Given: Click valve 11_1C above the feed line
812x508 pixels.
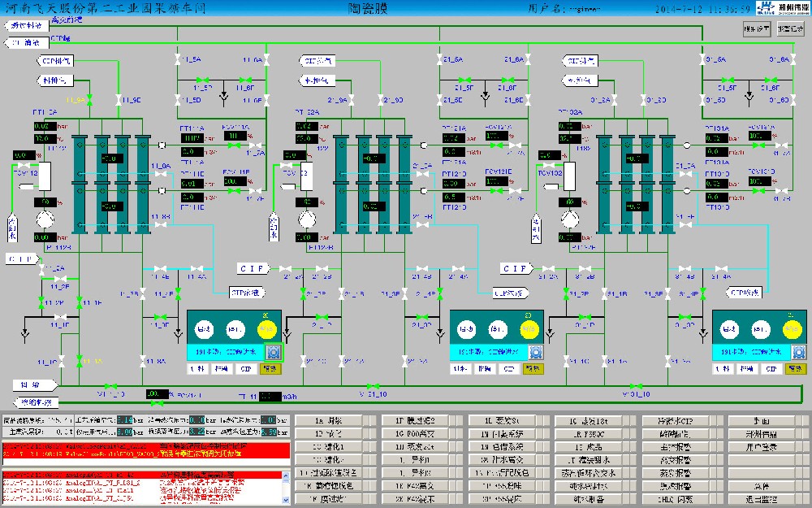Looking at the screenshot, I should click(63, 361).
